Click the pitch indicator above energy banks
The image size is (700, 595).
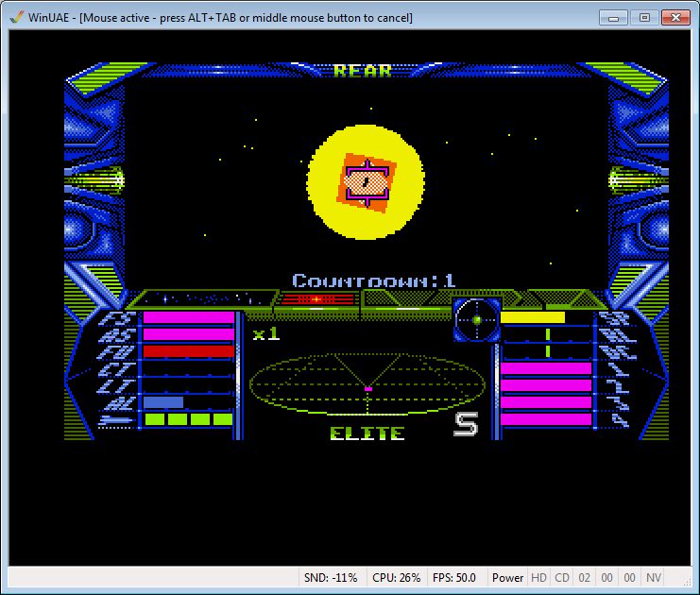tap(548, 350)
